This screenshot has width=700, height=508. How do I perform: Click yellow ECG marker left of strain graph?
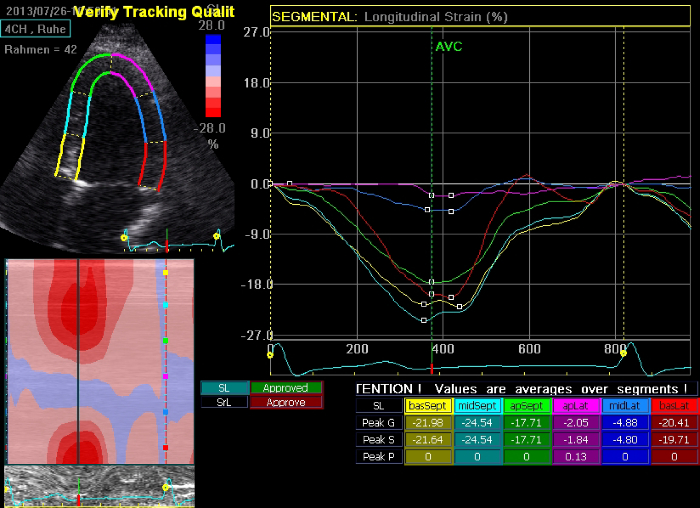point(270,353)
